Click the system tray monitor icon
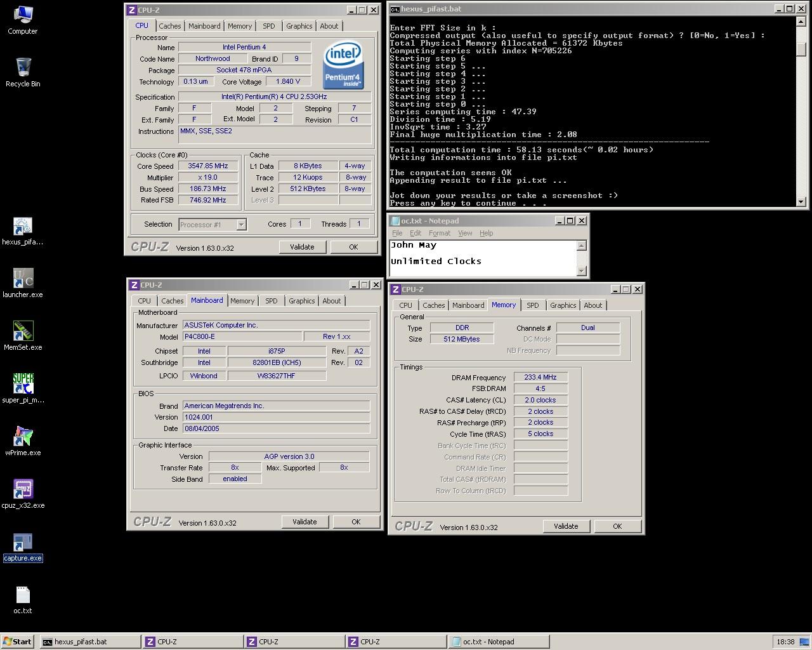This screenshot has width=812, height=650. [x=803, y=641]
